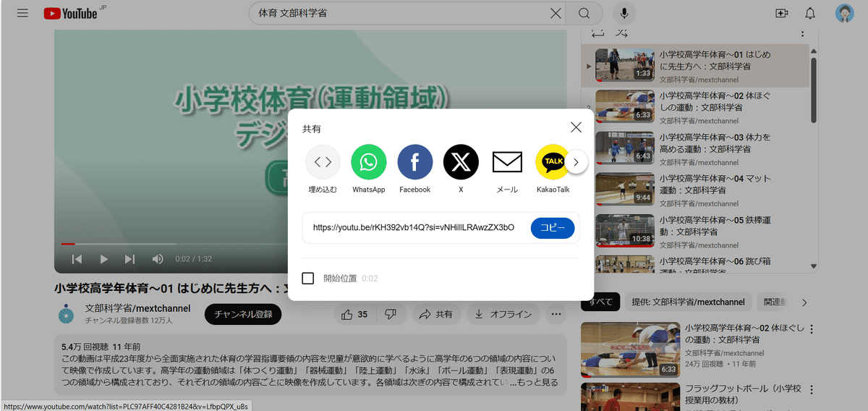The width and height of the screenshot is (868, 411).
Task: Close the share dialog
Action: coord(576,127)
